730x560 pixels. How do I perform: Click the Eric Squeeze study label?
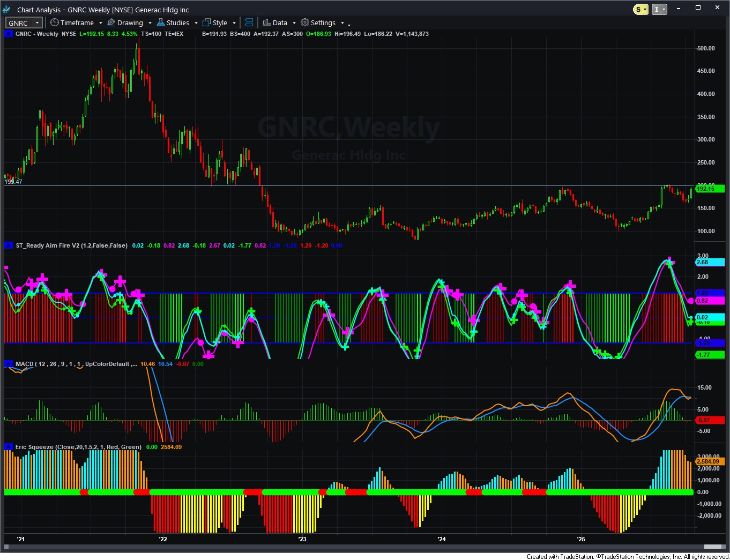tap(78, 447)
